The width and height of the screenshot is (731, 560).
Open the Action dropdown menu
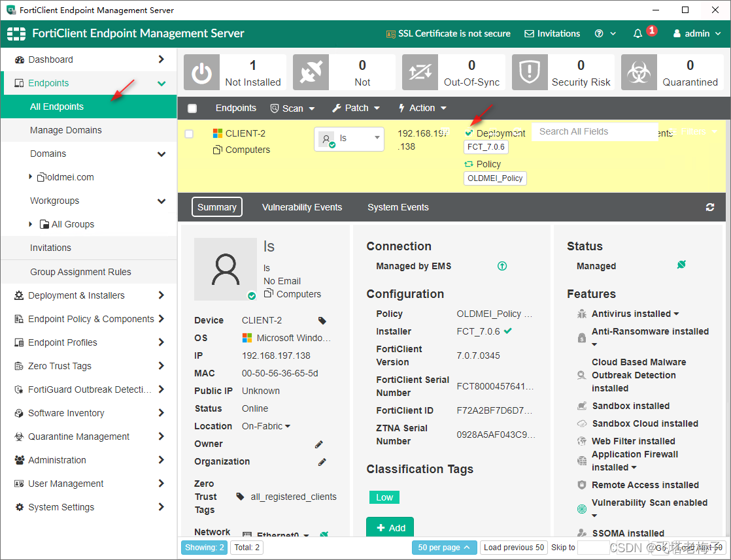422,108
